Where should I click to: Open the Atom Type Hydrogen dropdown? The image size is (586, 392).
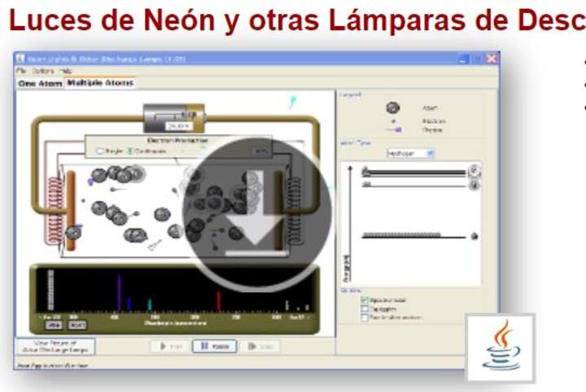(410, 153)
